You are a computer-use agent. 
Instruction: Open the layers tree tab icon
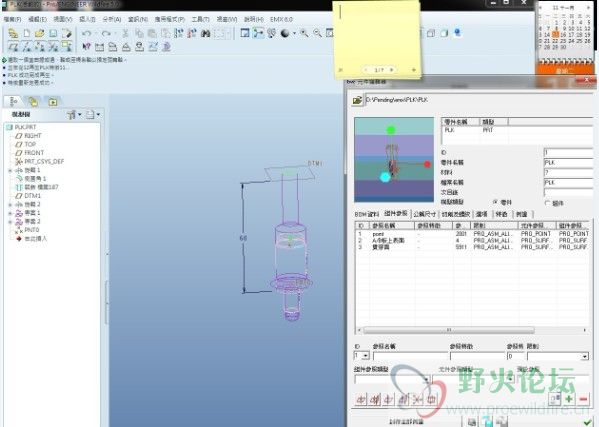(x=33, y=102)
